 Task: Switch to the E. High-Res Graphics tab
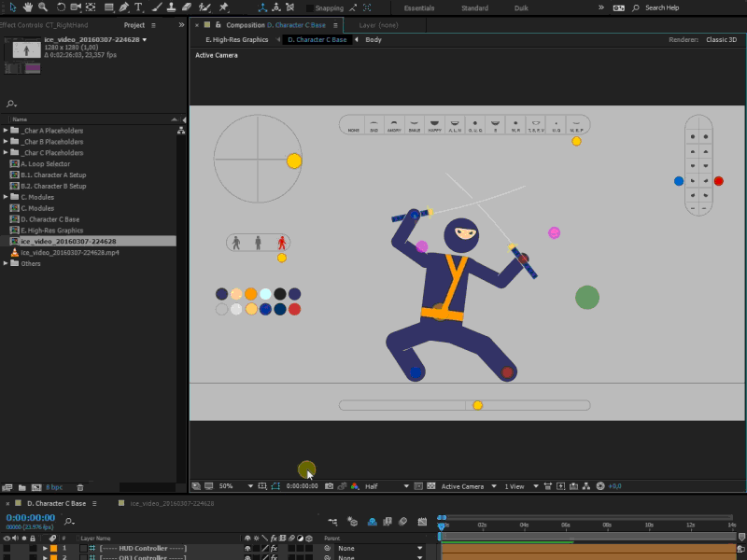point(236,40)
